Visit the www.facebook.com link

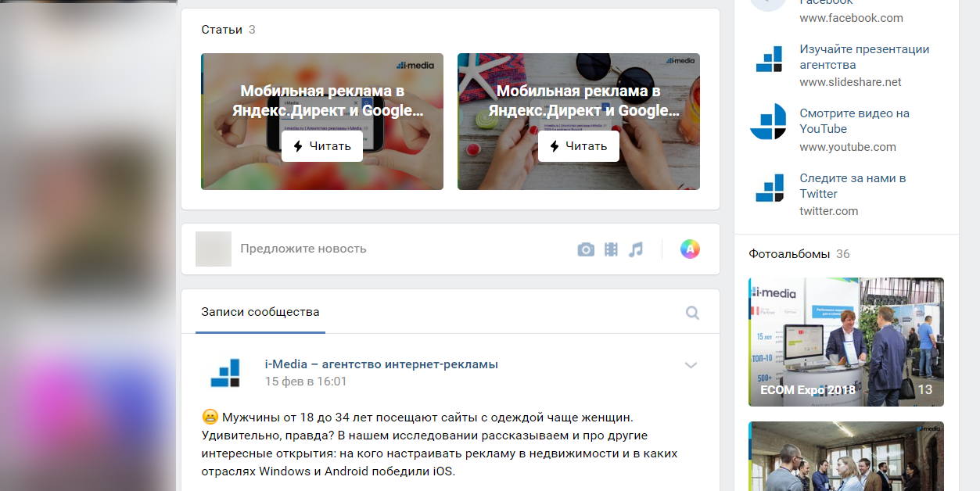click(851, 18)
